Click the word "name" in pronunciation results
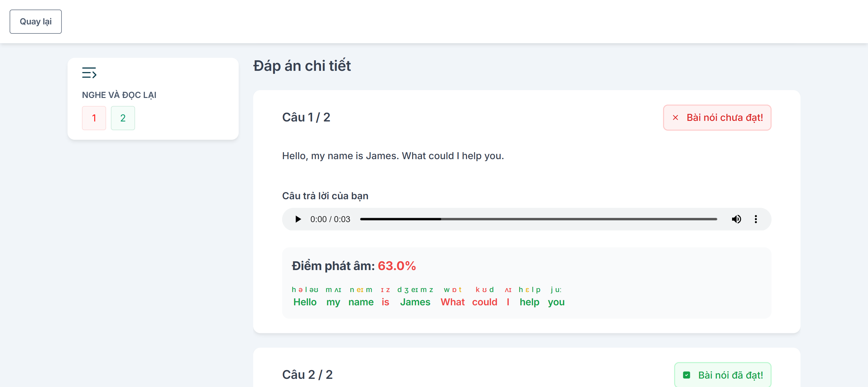The image size is (868, 387). click(361, 302)
